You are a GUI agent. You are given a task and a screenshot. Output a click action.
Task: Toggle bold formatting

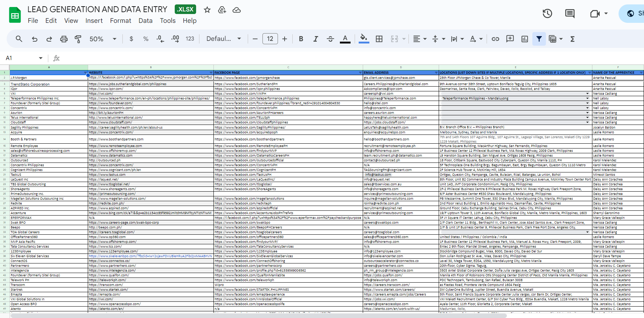click(301, 39)
